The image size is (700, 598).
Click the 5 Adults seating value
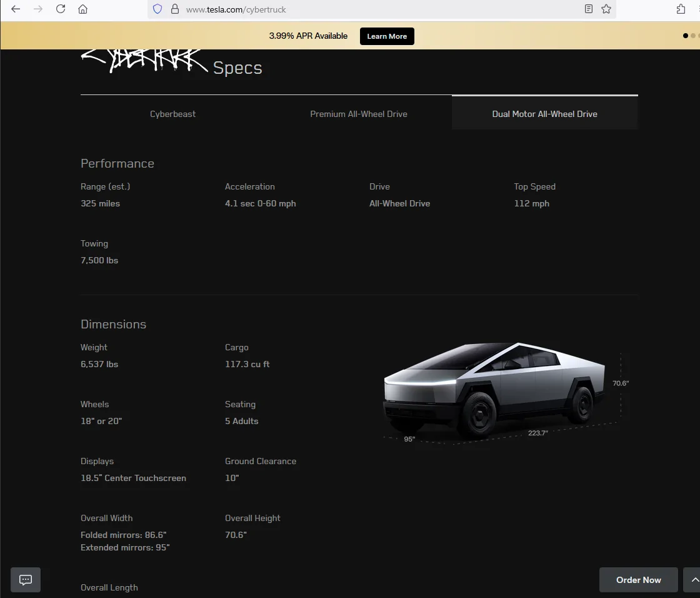point(241,421)
